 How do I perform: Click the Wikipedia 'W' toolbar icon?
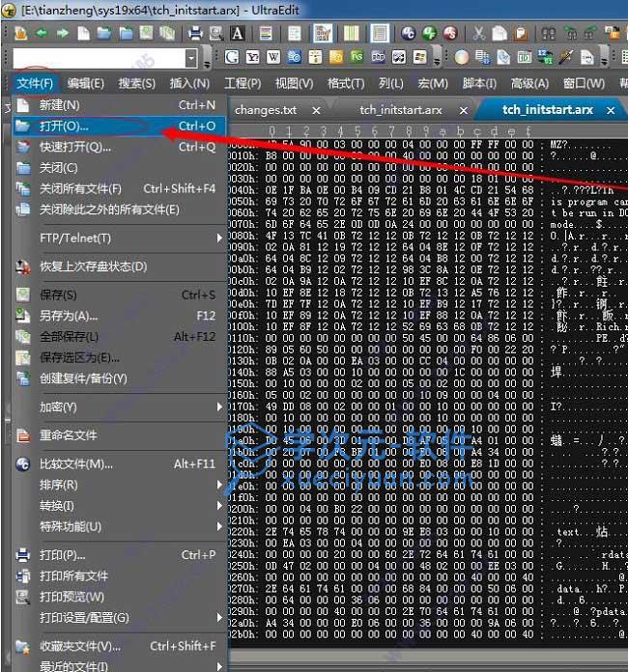pyautogui.click(x=273, y=57)
